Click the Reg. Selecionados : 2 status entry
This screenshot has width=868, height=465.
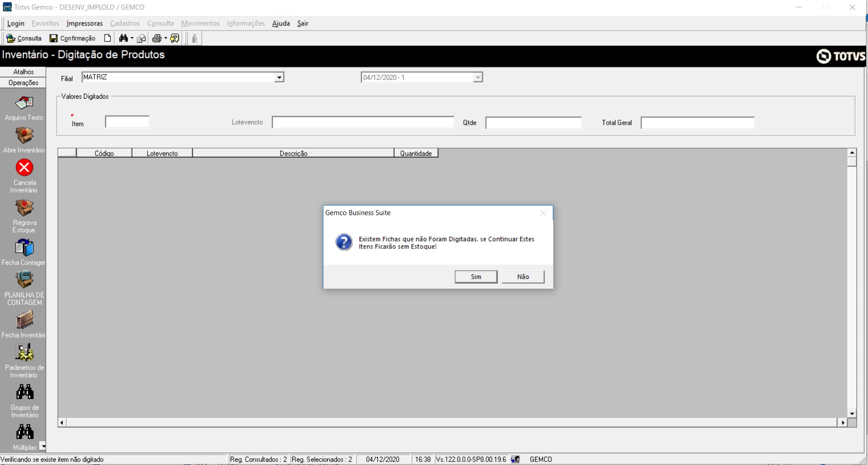(x=322, y=460)
